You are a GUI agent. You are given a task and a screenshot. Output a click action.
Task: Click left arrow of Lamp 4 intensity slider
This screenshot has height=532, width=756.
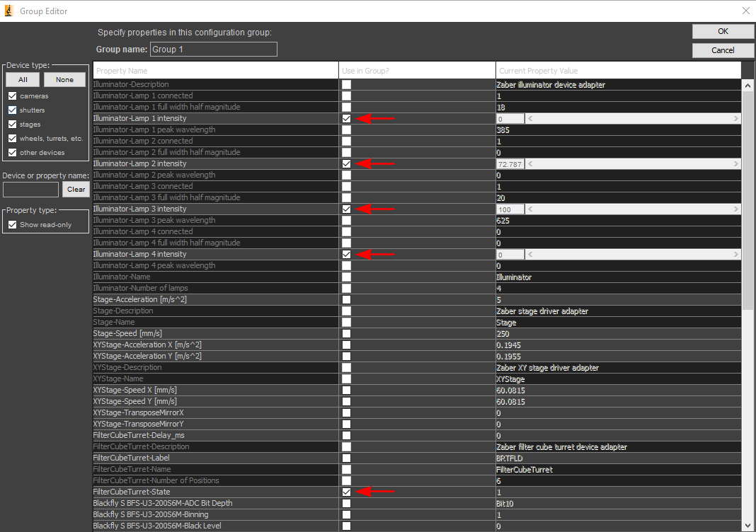(530, 255)
